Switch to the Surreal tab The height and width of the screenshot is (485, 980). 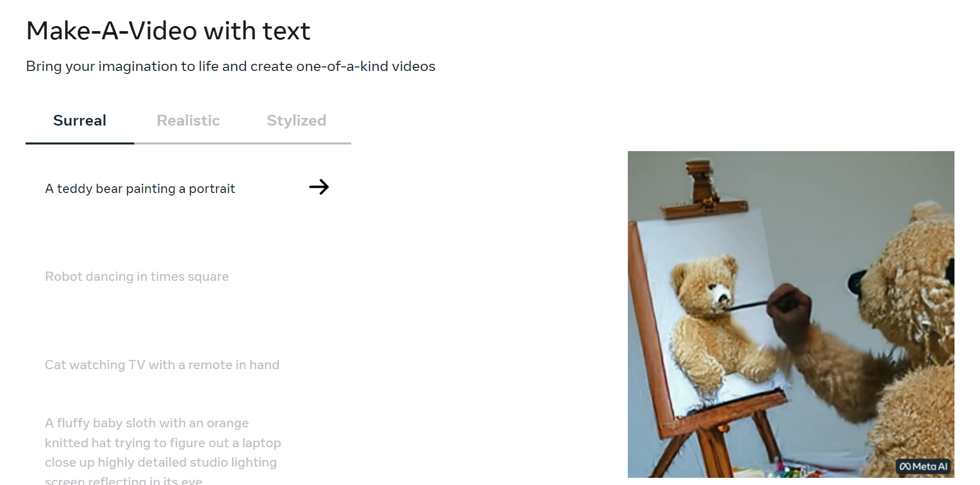click(x=80, y=120)
